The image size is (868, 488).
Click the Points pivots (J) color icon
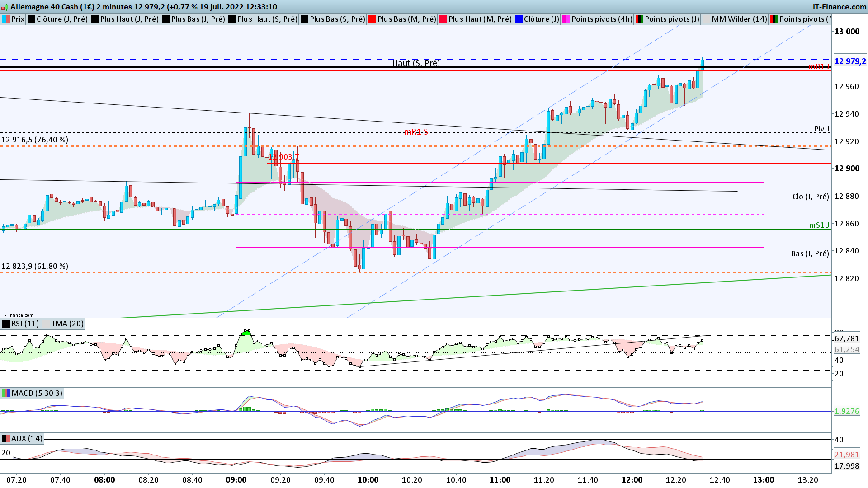[x=639, y=19]
